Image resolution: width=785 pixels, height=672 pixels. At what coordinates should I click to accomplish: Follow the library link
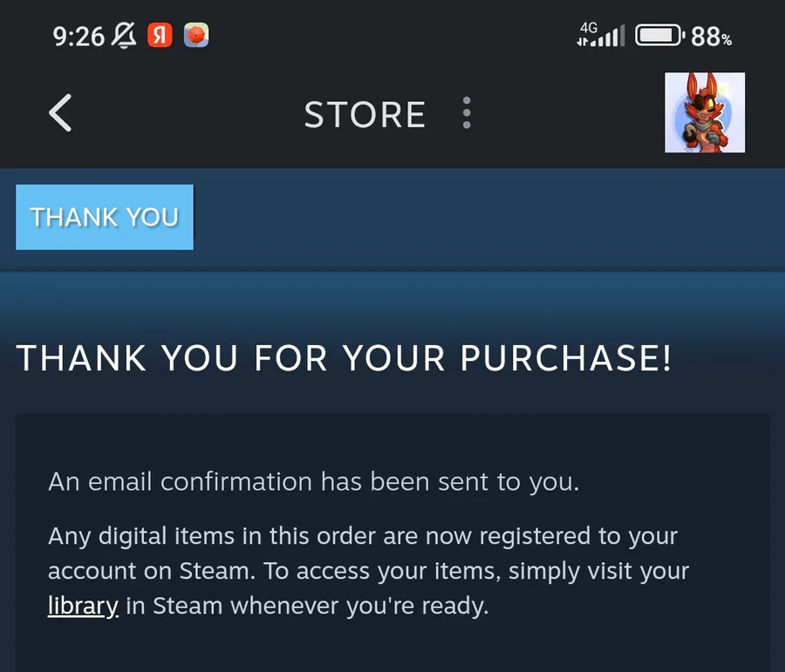[x=83, y=606]
